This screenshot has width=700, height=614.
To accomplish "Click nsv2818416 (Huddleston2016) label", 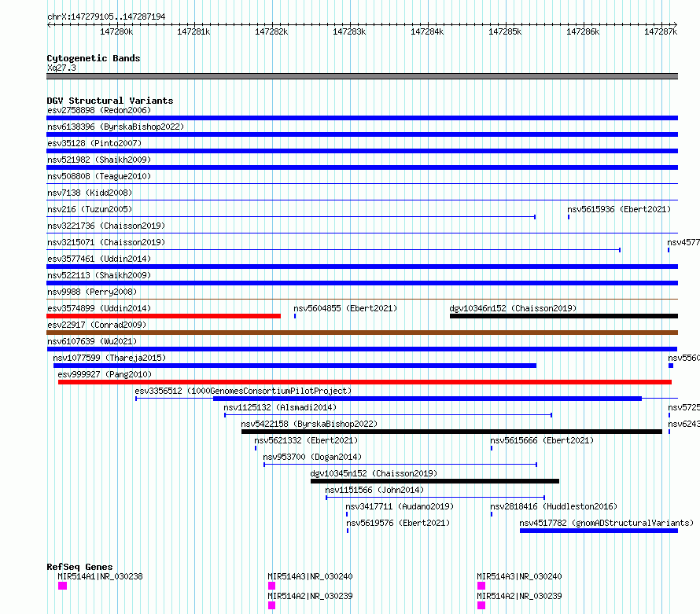I will 554,506.
